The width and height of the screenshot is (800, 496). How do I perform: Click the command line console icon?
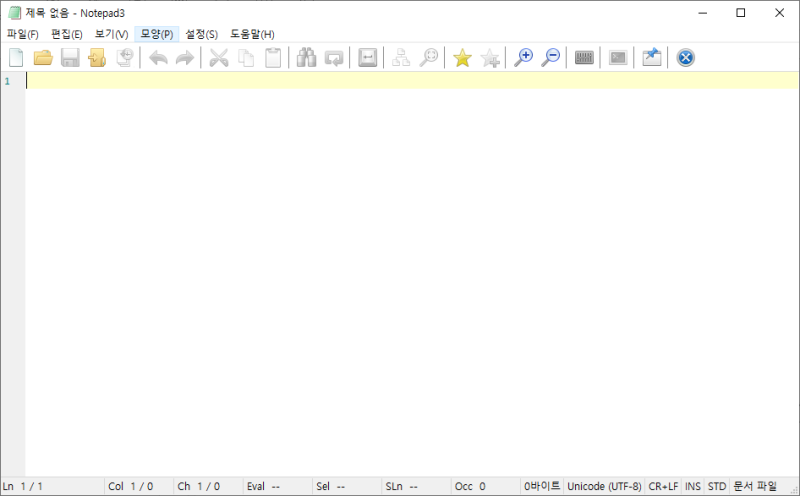618,58
